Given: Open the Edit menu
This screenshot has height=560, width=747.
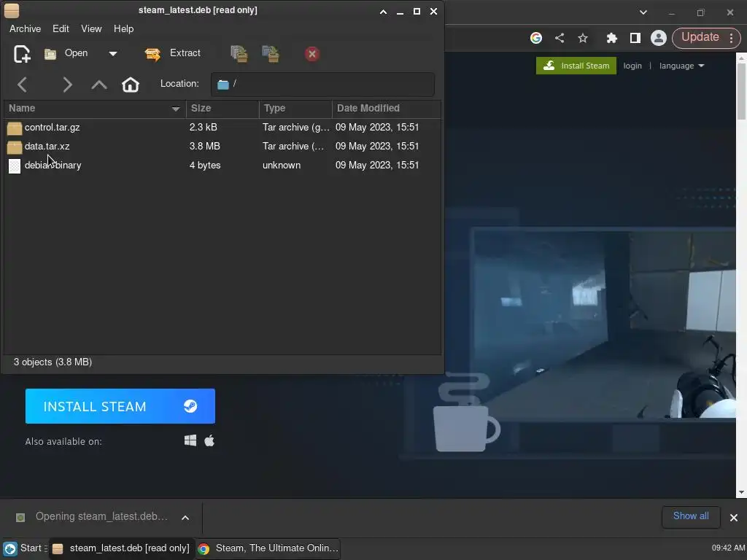Looking at the screenshot, I should pyautogui.click(x=61, y=29).
